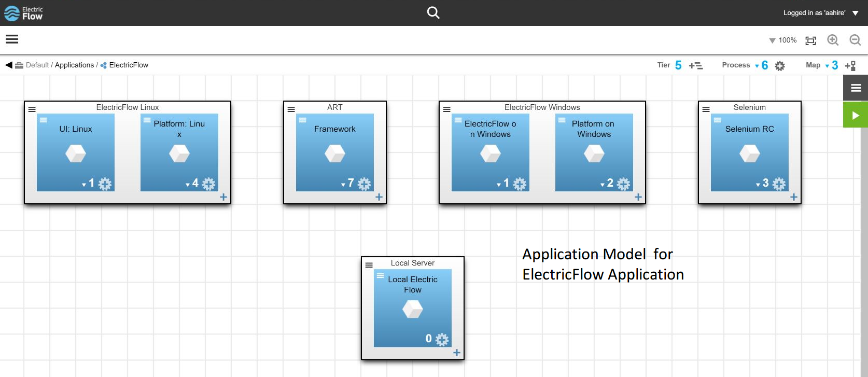Select the Platform: Linux component
This screenshot has height=377, width=868.
point(179,152)
